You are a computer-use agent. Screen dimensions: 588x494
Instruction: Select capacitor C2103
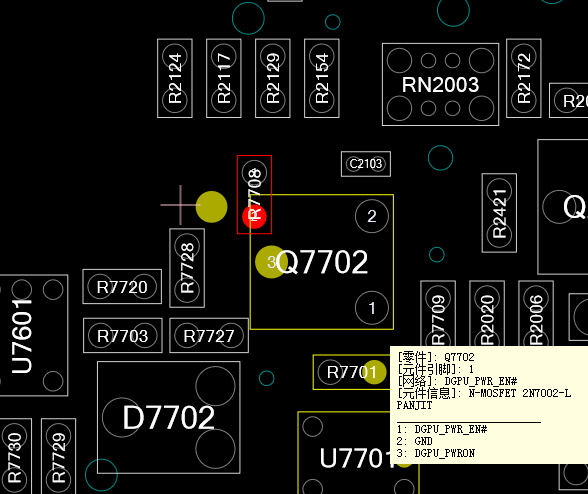click(x=366, y=164)
